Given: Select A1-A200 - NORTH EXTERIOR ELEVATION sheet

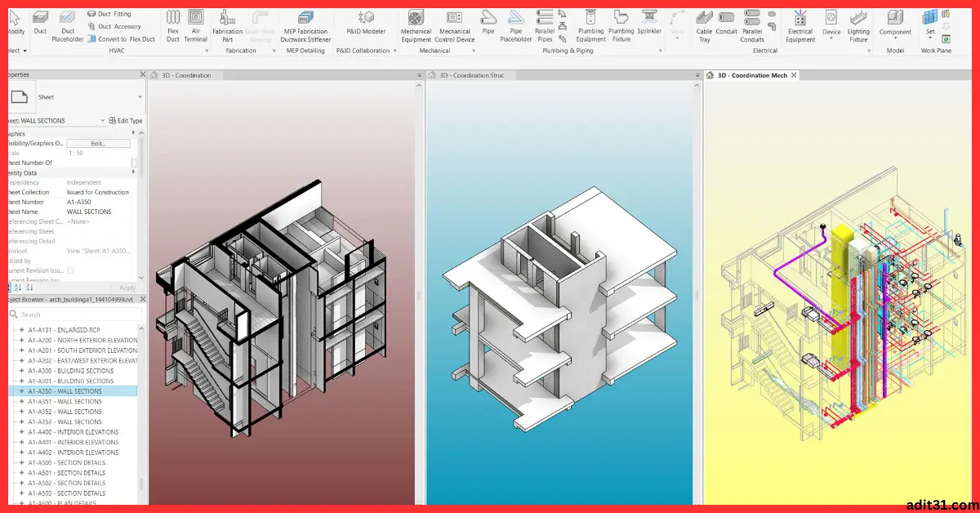Looking at the screenshot, I should click(82, 340).
